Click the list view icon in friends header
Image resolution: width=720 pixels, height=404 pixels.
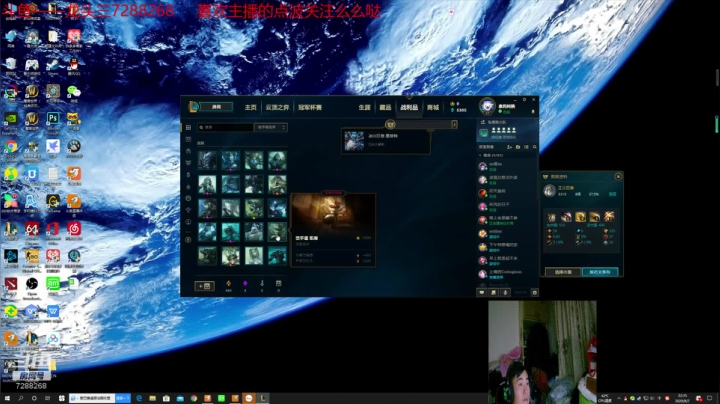[x=526, y=147]
